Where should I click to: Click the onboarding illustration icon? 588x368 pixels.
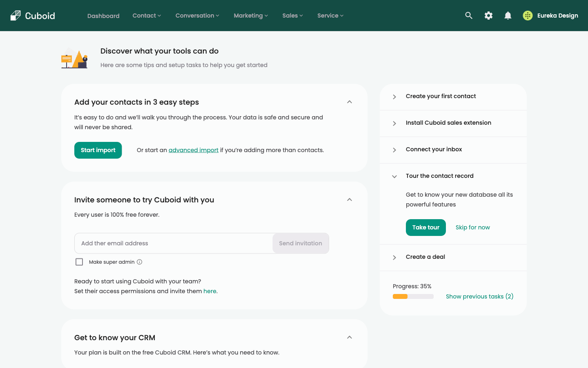(75, 58)
